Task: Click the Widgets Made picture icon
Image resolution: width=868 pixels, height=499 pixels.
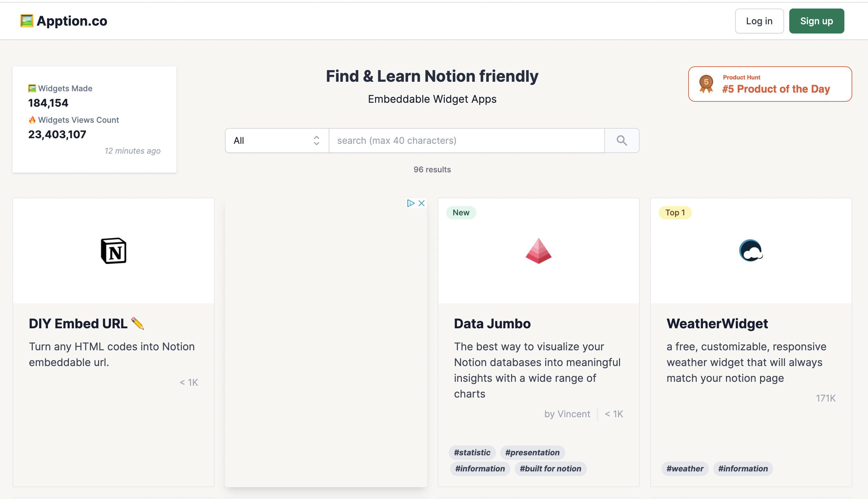Action: (32, 88)
